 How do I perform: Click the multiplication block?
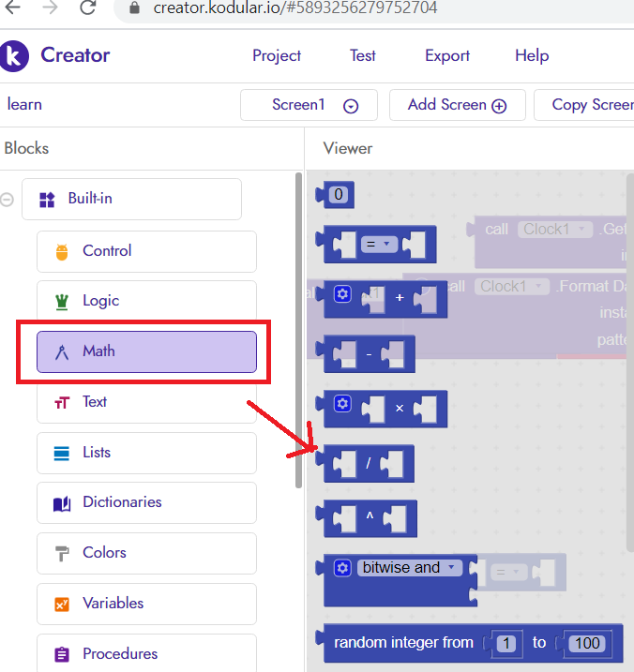[x=382, y=409]
